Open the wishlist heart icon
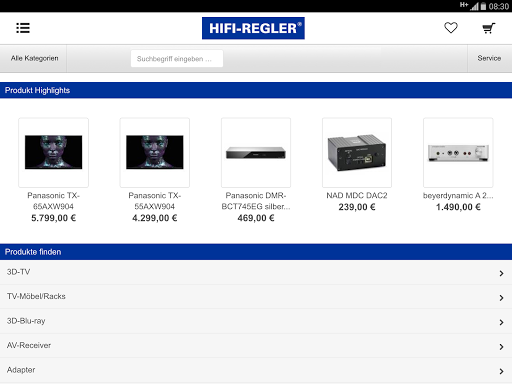The width and height of the screenshot is (512, 384). point(451,28)
